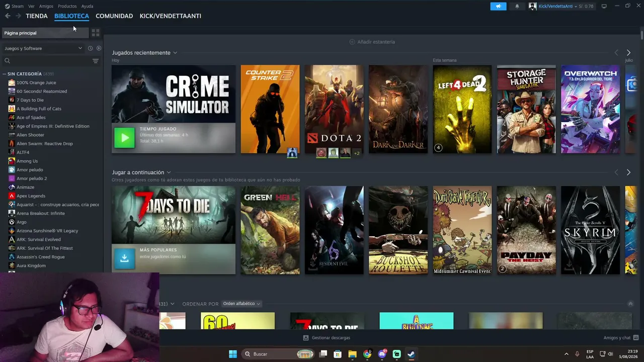Select ARK: Survival Evolved in the sidebar list
Image resolution: width=644 pixels, height=362 pixels.
pyautogui.click(x=39, y=239)
